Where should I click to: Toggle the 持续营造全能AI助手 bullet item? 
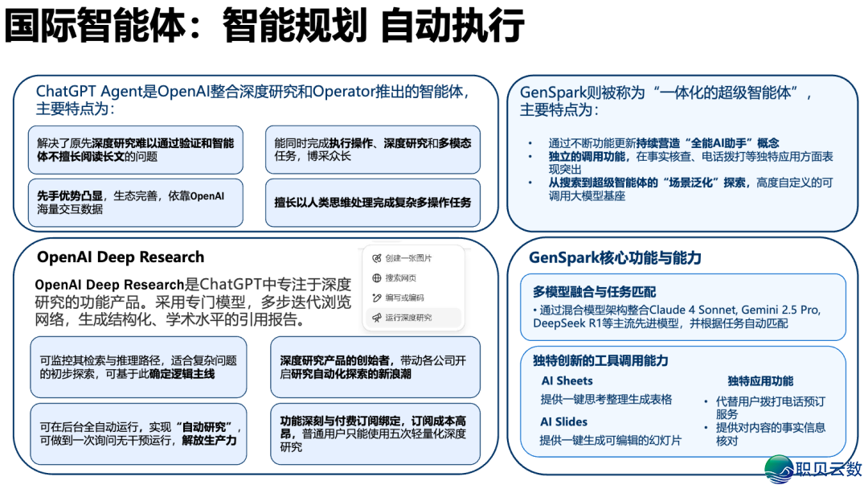click(664, 141)
